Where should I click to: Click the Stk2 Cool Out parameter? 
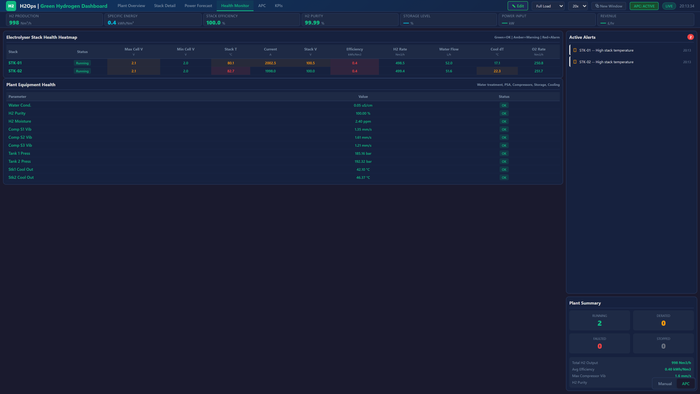click(21, 178)
